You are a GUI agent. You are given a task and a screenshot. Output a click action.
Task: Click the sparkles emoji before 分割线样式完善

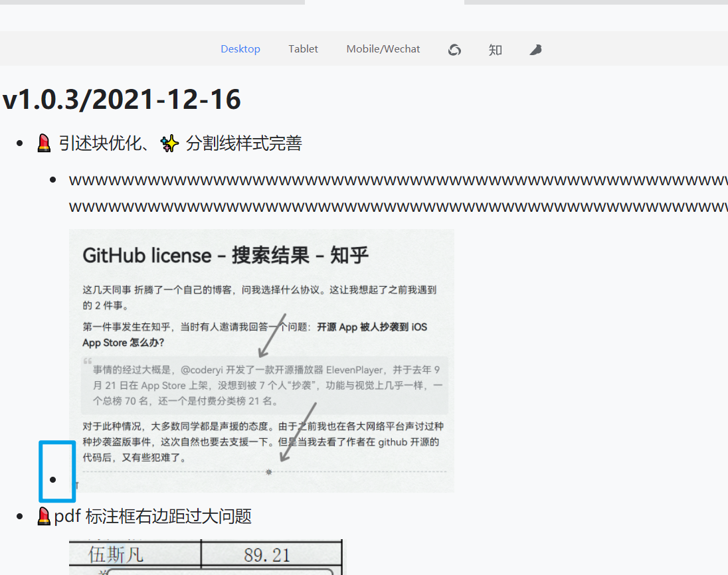(169, 143)
